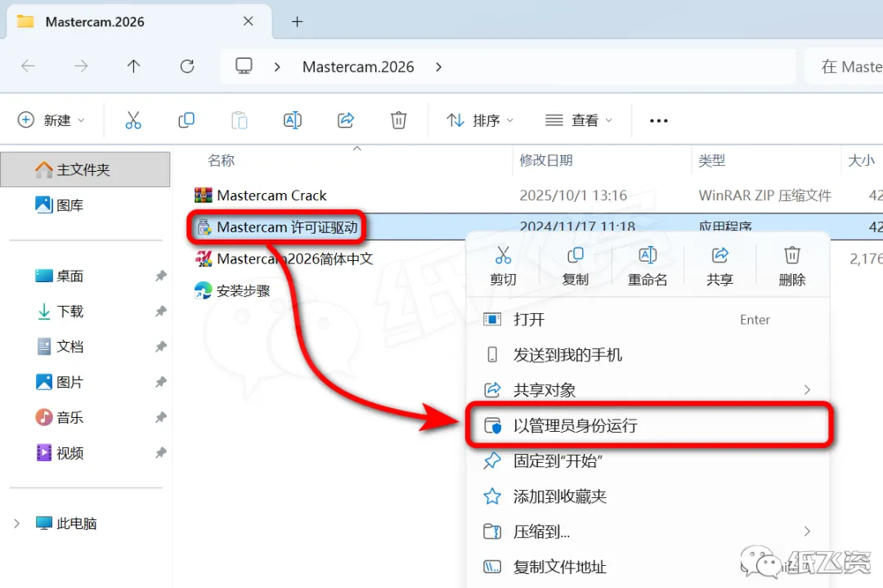Expand the 此电脑 tree node

coord(17,523)
